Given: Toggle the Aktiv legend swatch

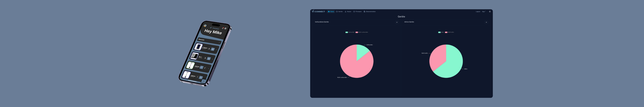Looking at the screenshot, I should 439,32.
